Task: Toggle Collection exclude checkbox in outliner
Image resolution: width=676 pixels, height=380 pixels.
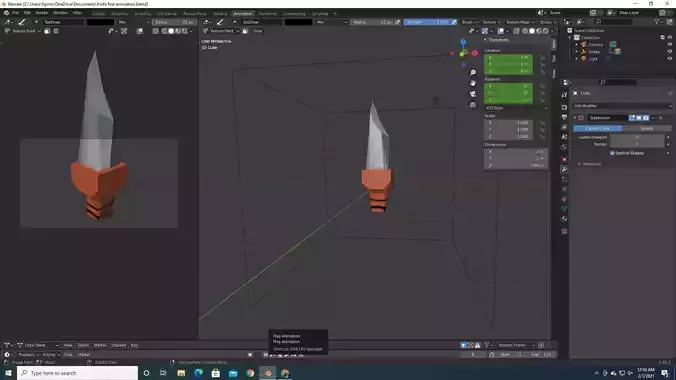Action: click(x=663, y=38)
